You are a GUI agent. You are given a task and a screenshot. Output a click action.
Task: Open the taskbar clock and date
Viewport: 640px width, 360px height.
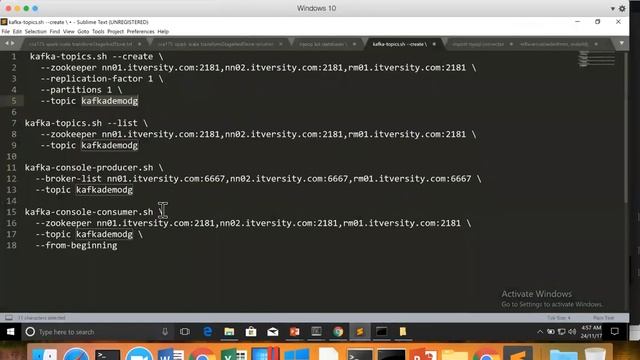[591, 332]
